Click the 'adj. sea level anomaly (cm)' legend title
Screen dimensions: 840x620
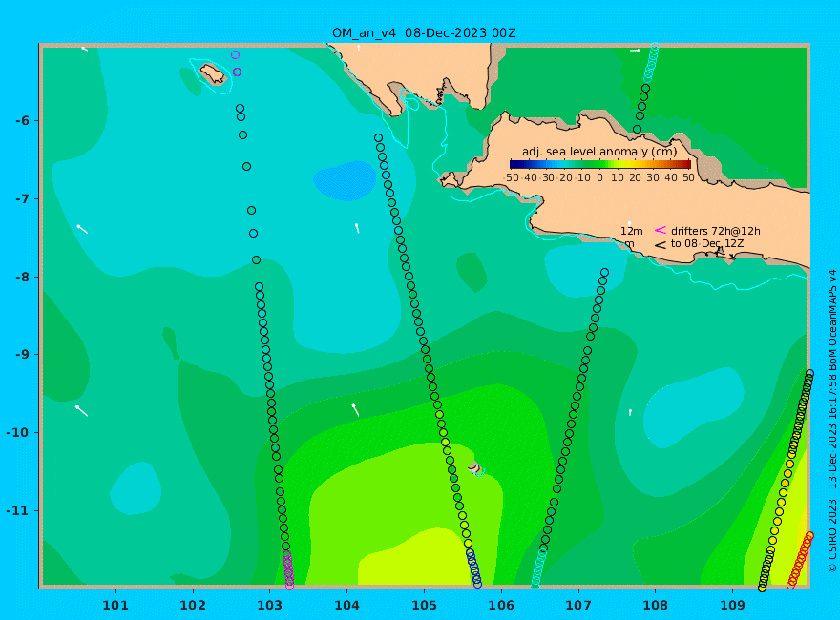coord(599,152)
